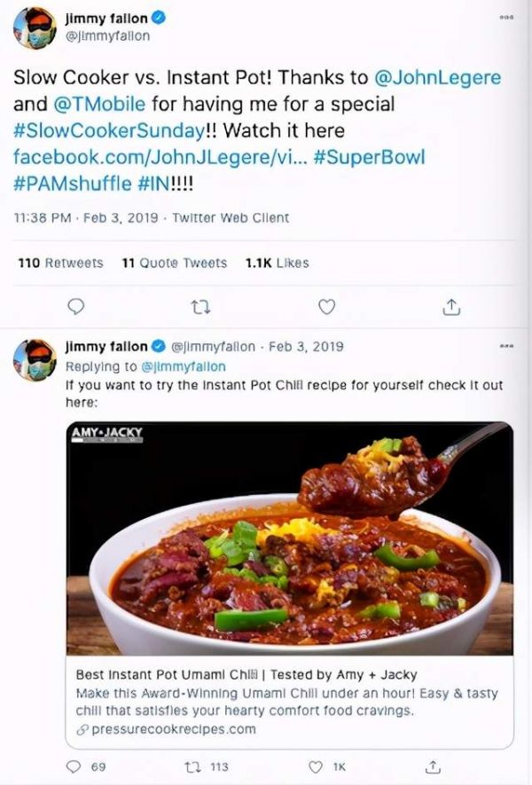Screen dimensions: 532x785
Task: Open the #SuperBowl hashtag
Action: coord(369,157)
